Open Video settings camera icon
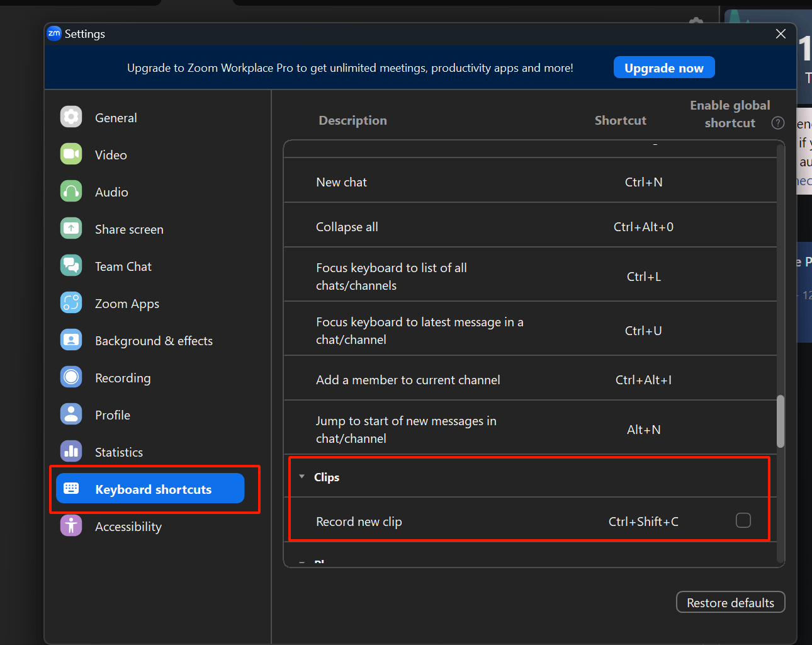The height and width of the screenshot is (645, 812). tap(71, 154)
